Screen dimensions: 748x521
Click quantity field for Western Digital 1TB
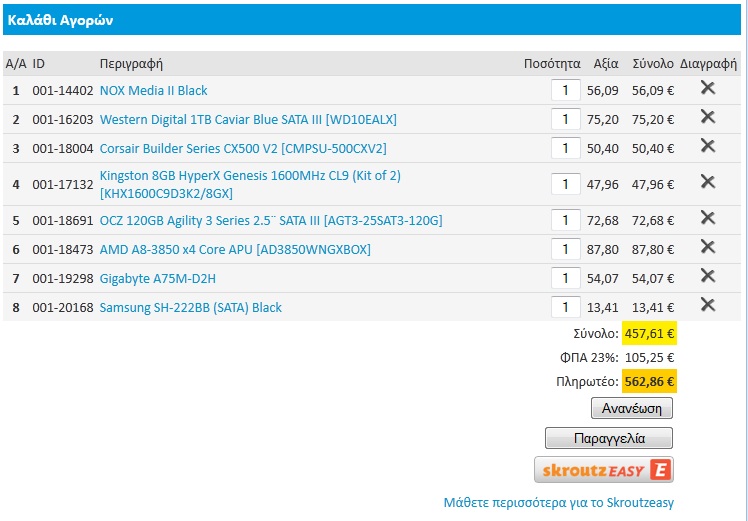[565, 119]
